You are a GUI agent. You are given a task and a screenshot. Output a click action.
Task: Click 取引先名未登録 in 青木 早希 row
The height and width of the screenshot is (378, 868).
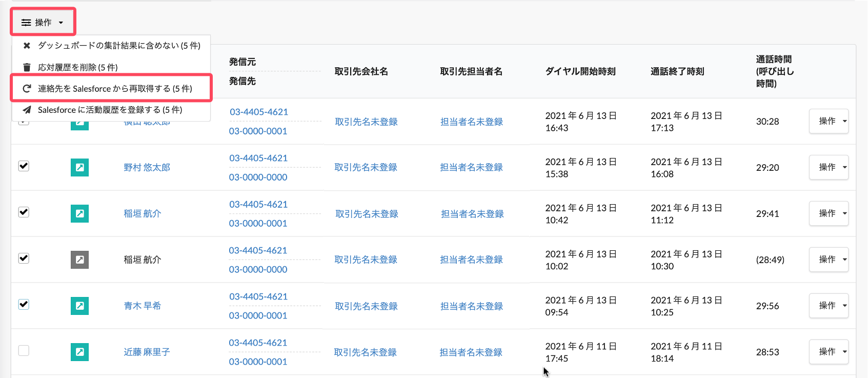point(366,306)
